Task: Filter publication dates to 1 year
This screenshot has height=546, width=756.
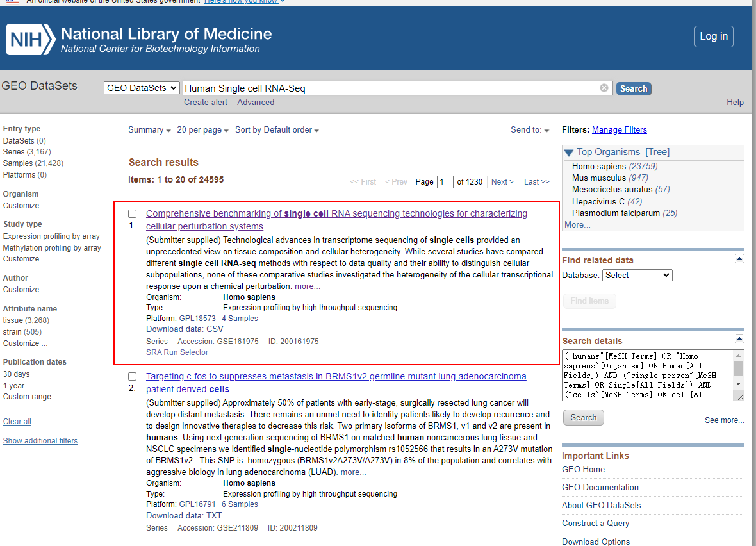Action: [x=13, y=386]
